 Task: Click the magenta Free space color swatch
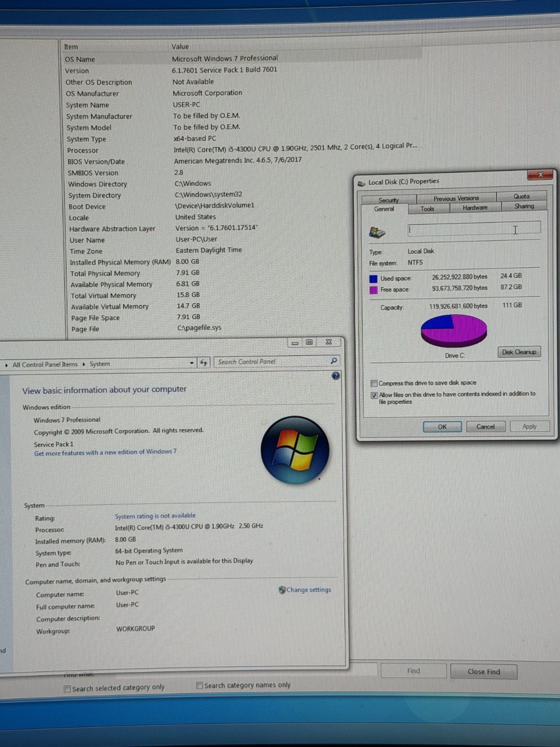pos(373,290)
